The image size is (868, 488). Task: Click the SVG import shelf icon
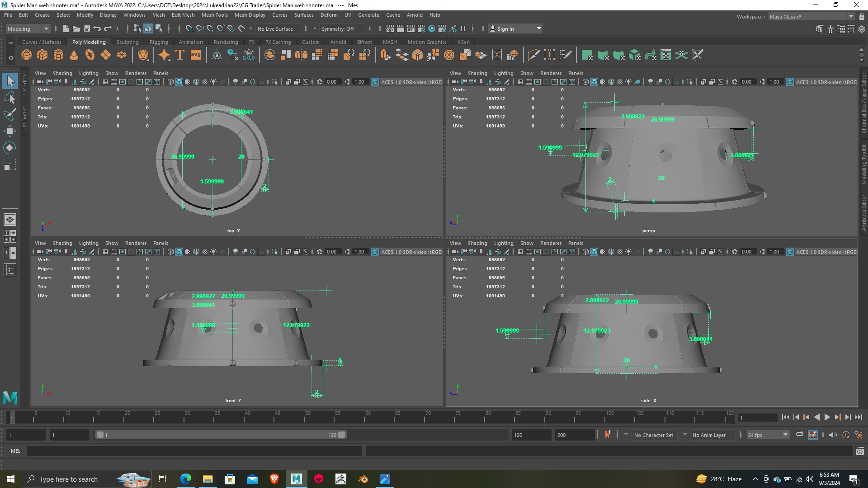pyautogui.click(x=196, y=55)
